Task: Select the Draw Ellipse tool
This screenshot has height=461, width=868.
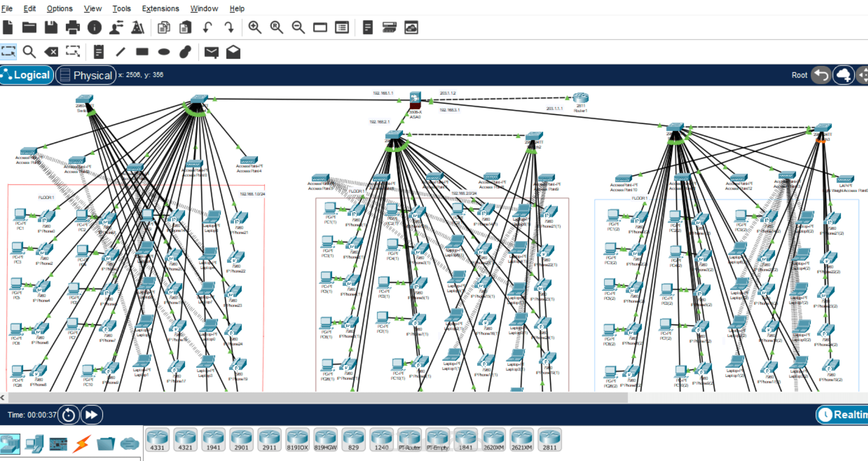Action: 164,52
